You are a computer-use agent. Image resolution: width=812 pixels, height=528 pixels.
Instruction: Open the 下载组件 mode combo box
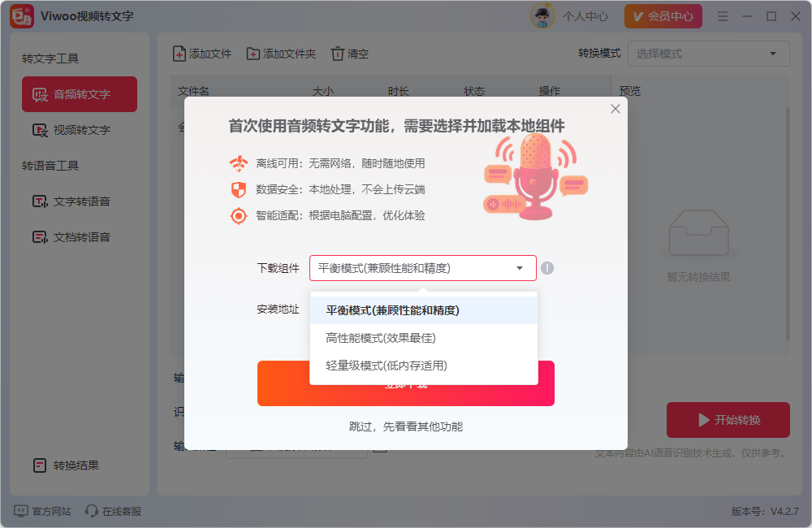[x=422, y=268]
